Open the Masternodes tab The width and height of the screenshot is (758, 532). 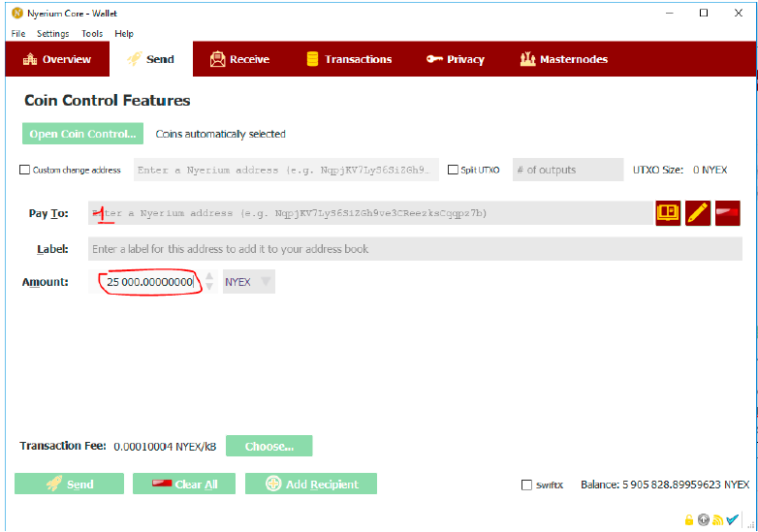pyautogui.click(x=564, y=59)
